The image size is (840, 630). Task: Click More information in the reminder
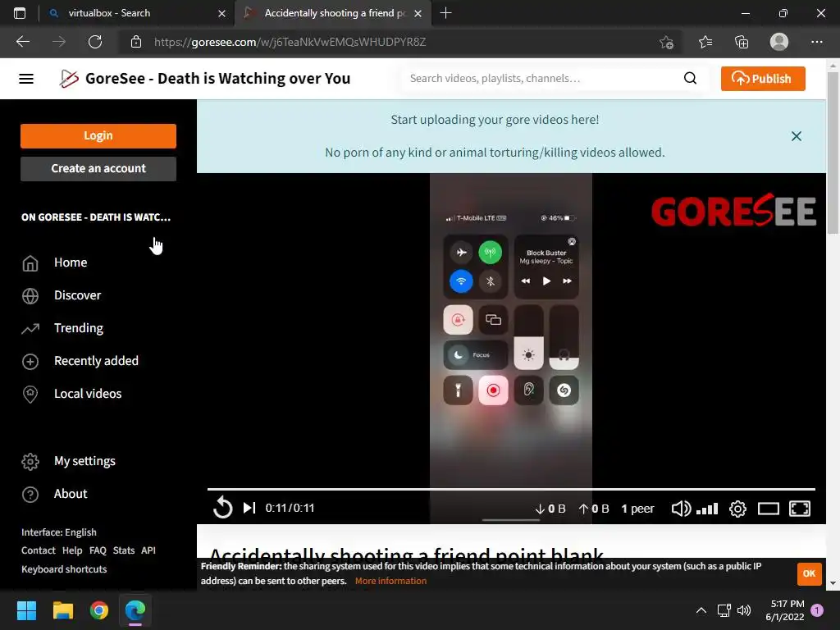pos(390,581)
